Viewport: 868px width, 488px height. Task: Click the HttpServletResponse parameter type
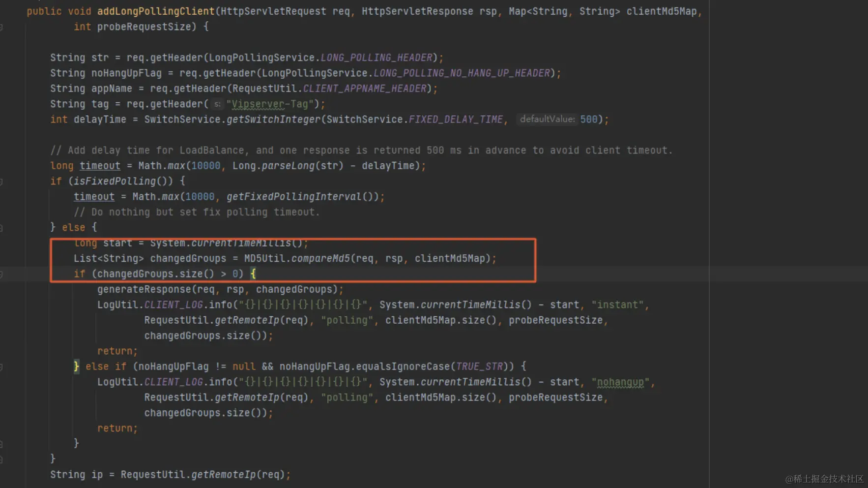(x=417, y=11)
